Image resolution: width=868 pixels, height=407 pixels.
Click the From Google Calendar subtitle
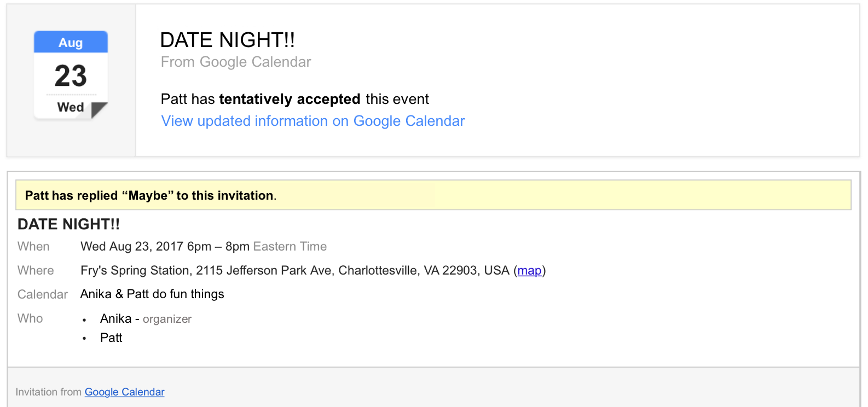coord(236,62)
